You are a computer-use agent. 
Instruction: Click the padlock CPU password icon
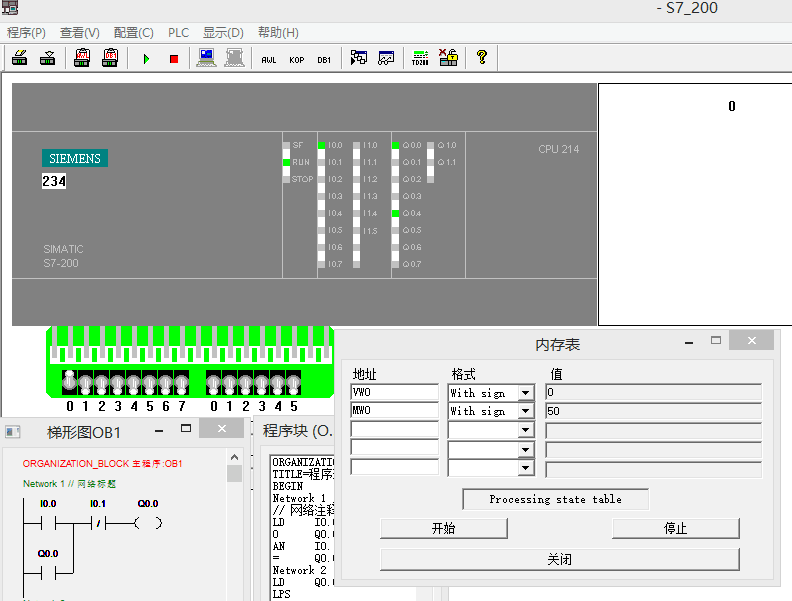[x=448, y=58]
